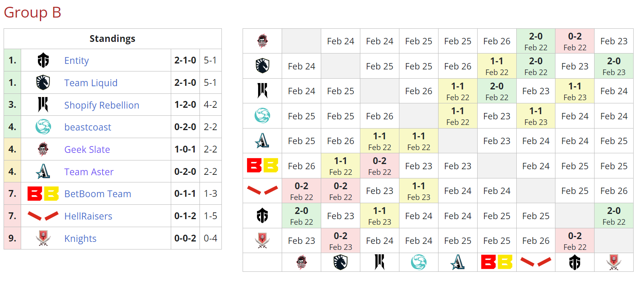644x283 pixels.
Task: Click the Knights team name link
Action: (80, 238)
